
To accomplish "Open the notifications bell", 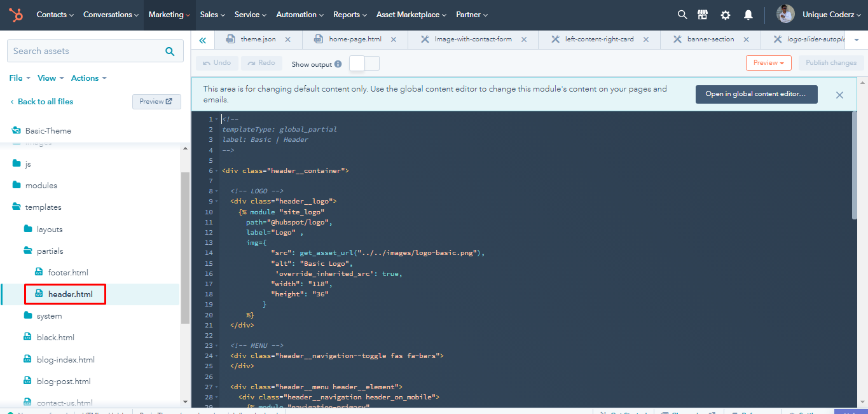I will point(748,15).
